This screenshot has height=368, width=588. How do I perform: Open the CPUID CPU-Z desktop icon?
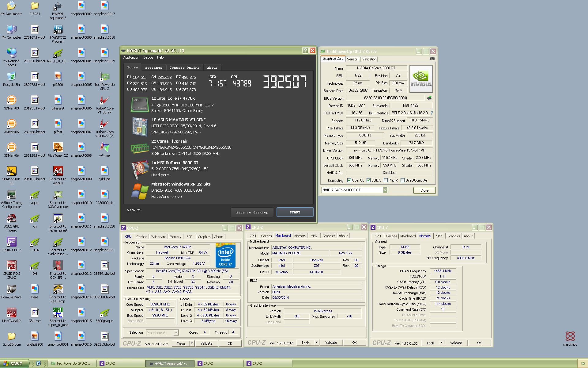11,244
